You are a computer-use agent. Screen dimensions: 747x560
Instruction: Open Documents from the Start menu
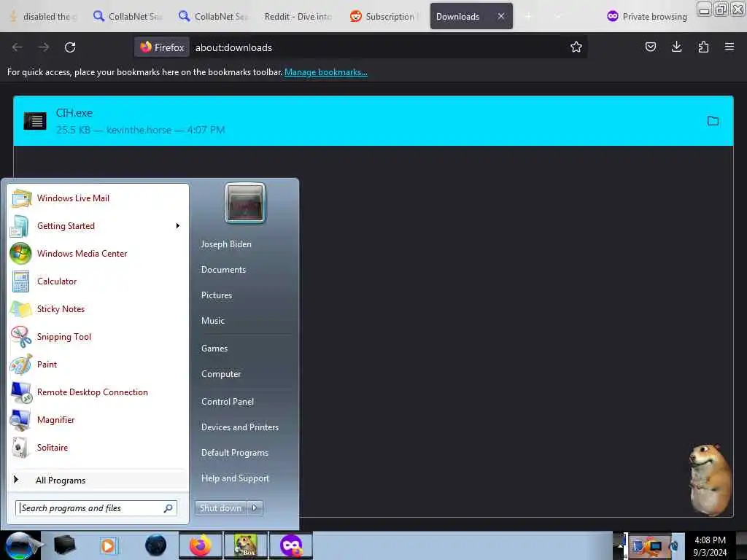click(x=223, y=270)
